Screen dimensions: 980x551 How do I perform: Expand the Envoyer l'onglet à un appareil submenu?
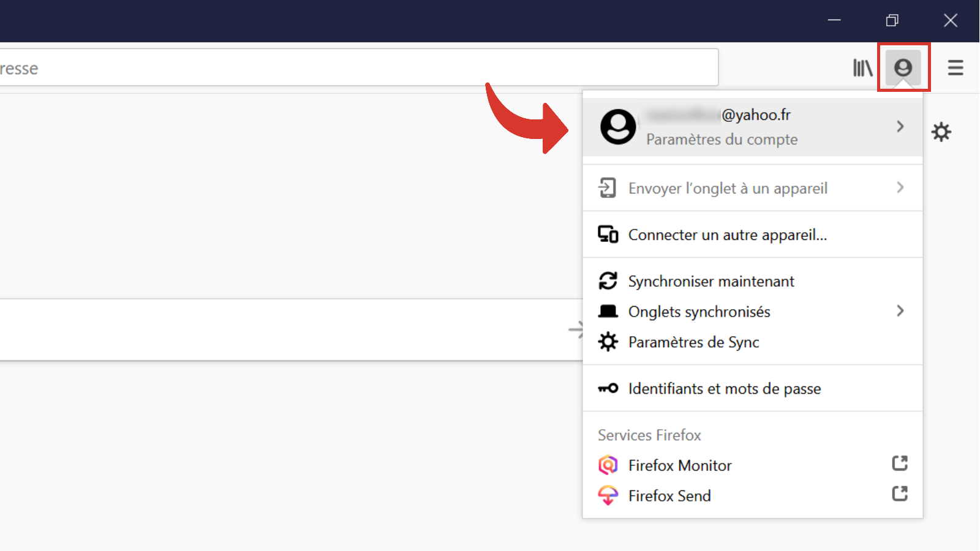(900, 188)
